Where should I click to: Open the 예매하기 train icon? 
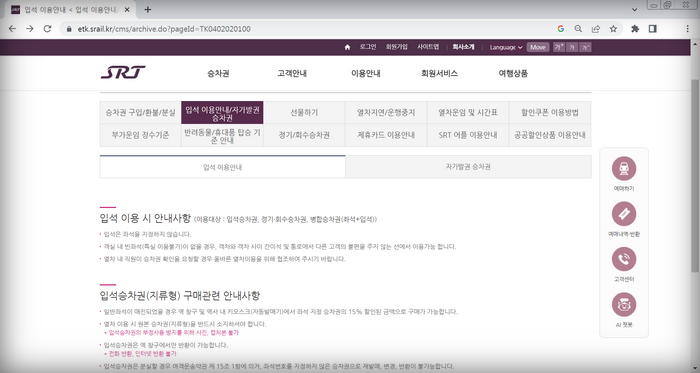[624, 169]
